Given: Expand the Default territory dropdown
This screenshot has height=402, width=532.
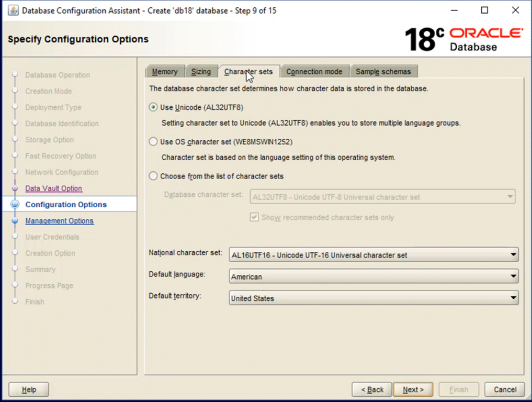Looking at the screenshot, I should (x=373, y=298).
